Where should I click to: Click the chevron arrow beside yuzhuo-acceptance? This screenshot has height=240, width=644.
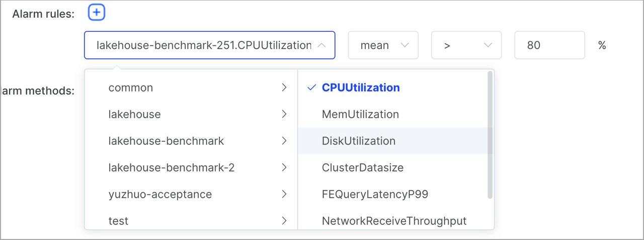pyautogui.click(x=284, y=194)
